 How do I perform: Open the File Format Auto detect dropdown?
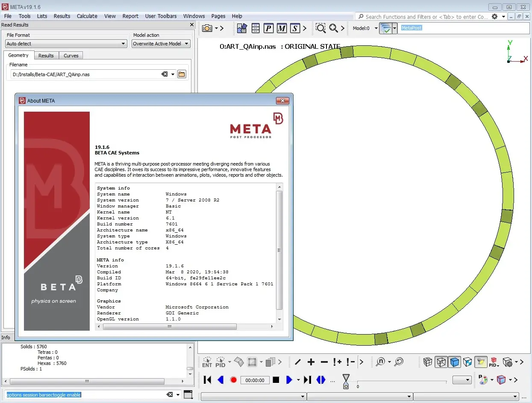66,44
